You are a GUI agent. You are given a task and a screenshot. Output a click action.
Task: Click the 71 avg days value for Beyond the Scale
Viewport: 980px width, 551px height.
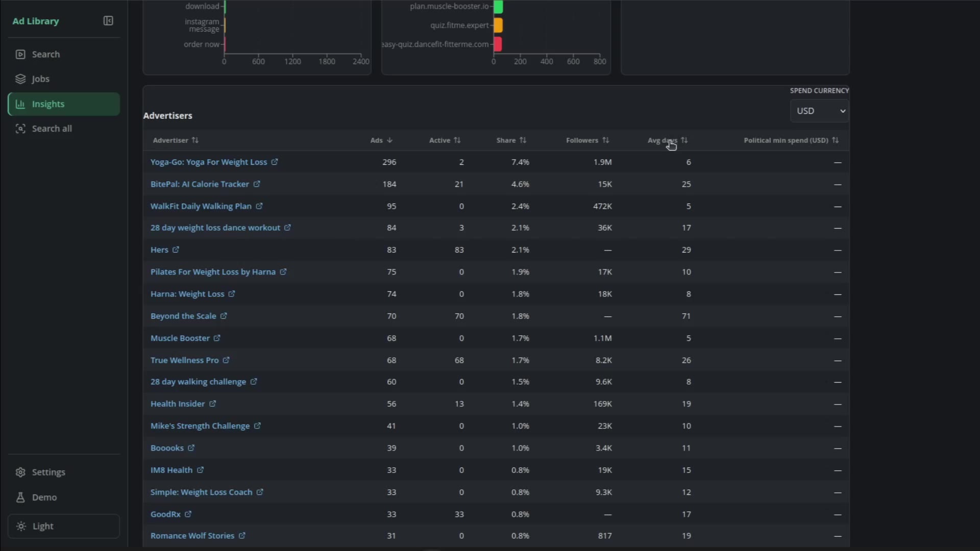[686, 316]
